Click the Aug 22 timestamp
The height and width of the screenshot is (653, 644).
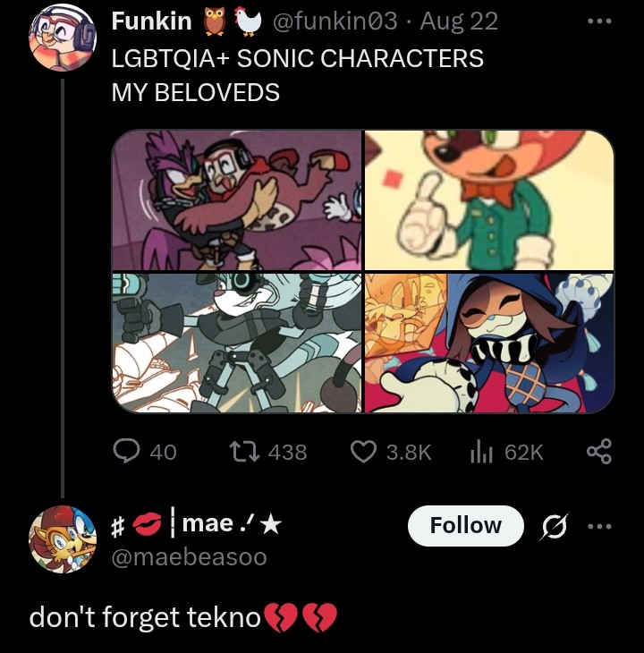(458, 21)
